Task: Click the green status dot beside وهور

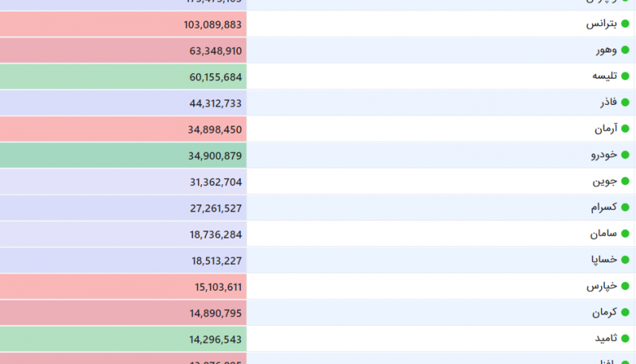Action: 625,50
